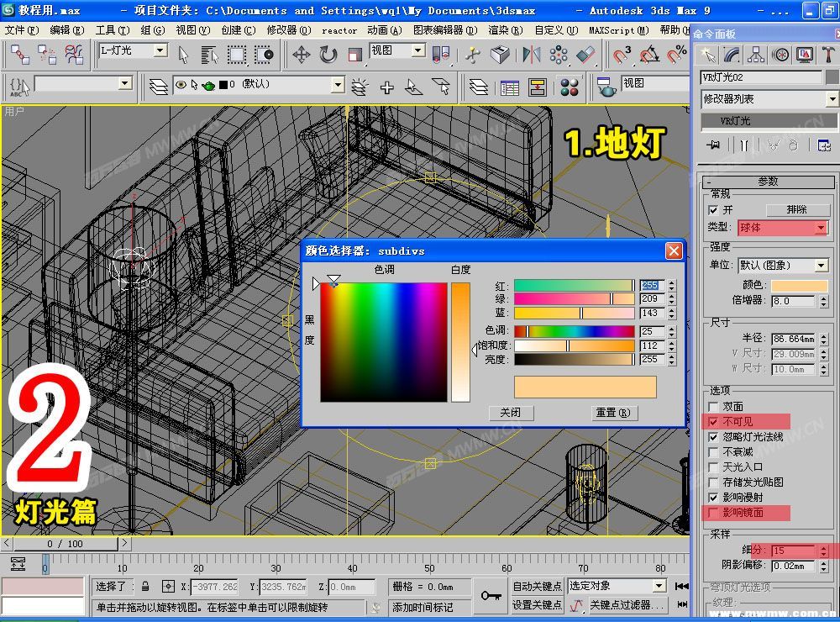Click the 颜色 light color swatch

point(800,285)
